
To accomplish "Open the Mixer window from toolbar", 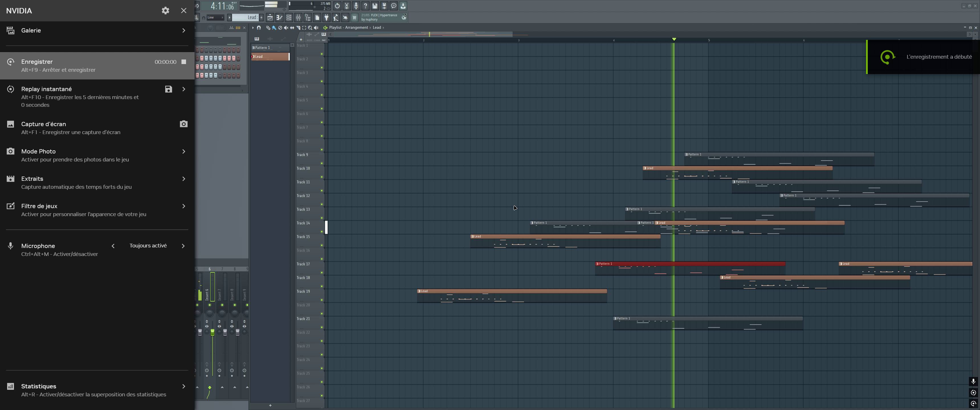I will pyautogui.click(x=298, y=17).
